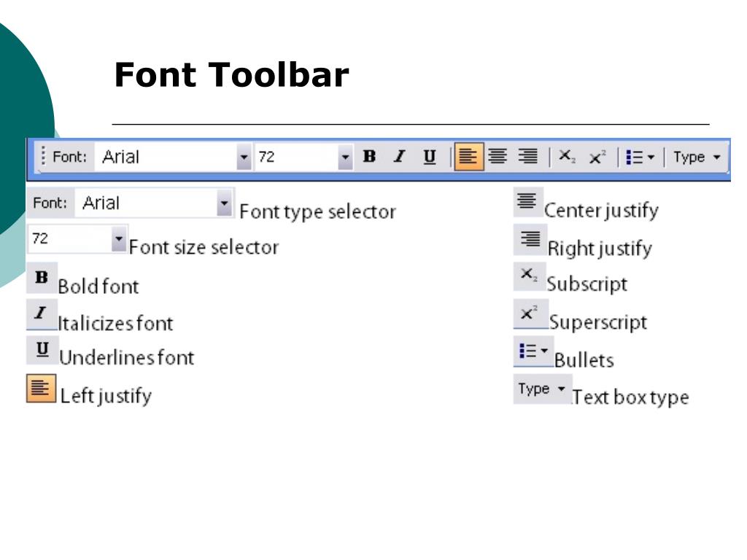Select right justify in the toolbar

coord(528,156)
